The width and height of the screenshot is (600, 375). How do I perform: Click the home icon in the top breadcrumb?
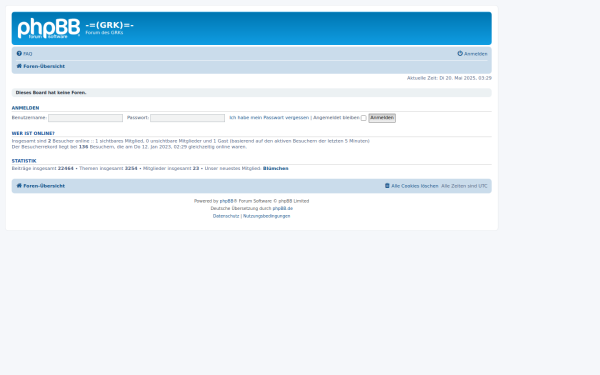pos(19,66)
